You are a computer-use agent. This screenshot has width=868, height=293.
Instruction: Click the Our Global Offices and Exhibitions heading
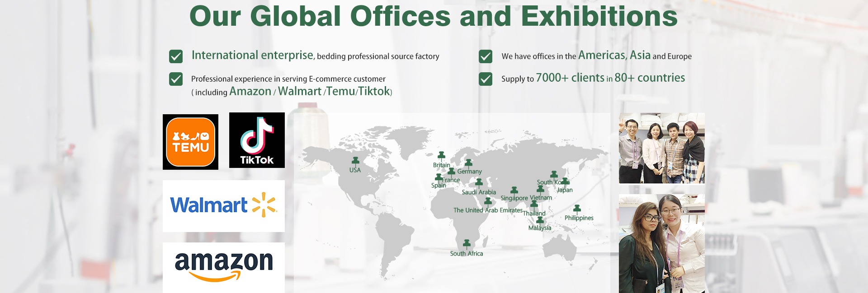(x=434, y=16)
